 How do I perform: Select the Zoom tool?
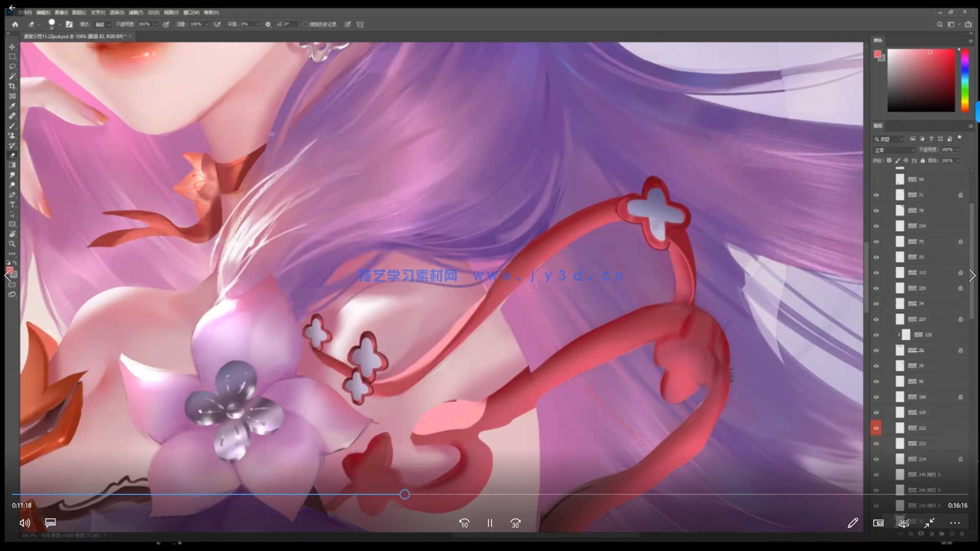[x=12, y=244]
